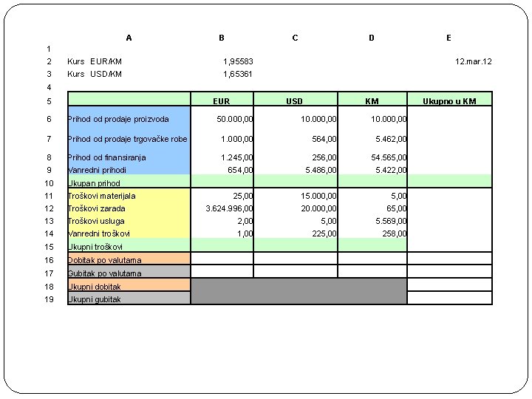Click the Prihod od prodaje proizvoda label
The width and height of the screenshot is (532, 399).
[118, 119]
